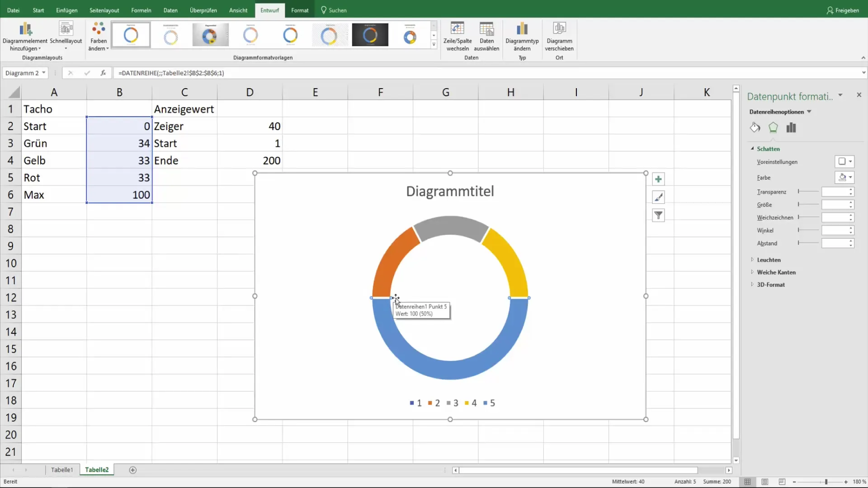Click cell D2 with value 40
Screen dimensions: 868x488
point(250,126)
